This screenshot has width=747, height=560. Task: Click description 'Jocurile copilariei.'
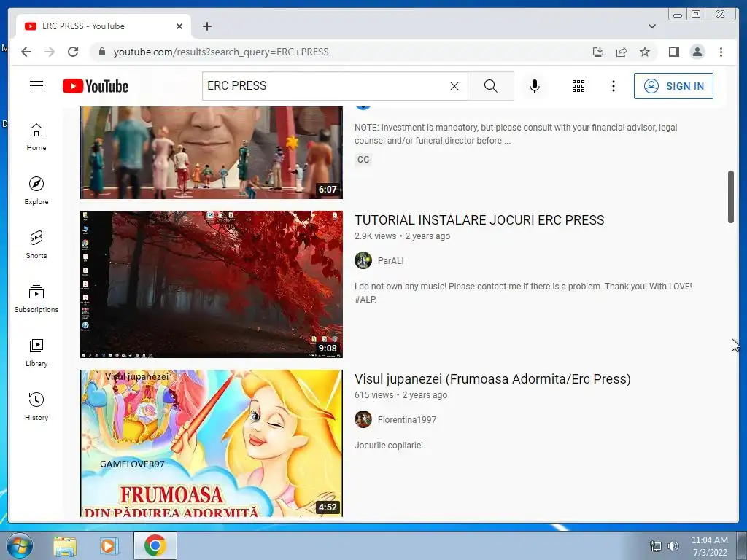(x=390, y=446)
